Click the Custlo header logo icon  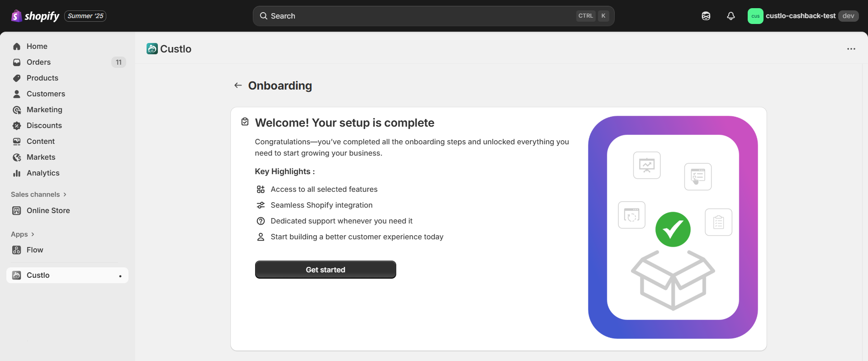pyautogui.click(x=152, y=49)
